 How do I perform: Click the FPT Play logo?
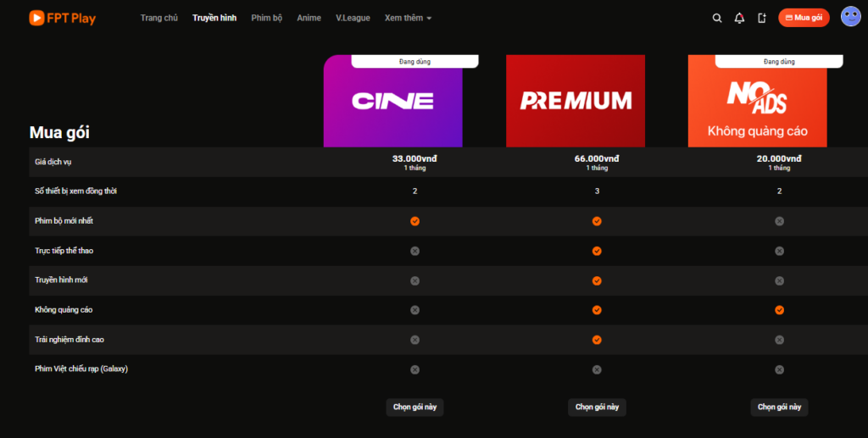pyautogui.click(x=62, y=18)
